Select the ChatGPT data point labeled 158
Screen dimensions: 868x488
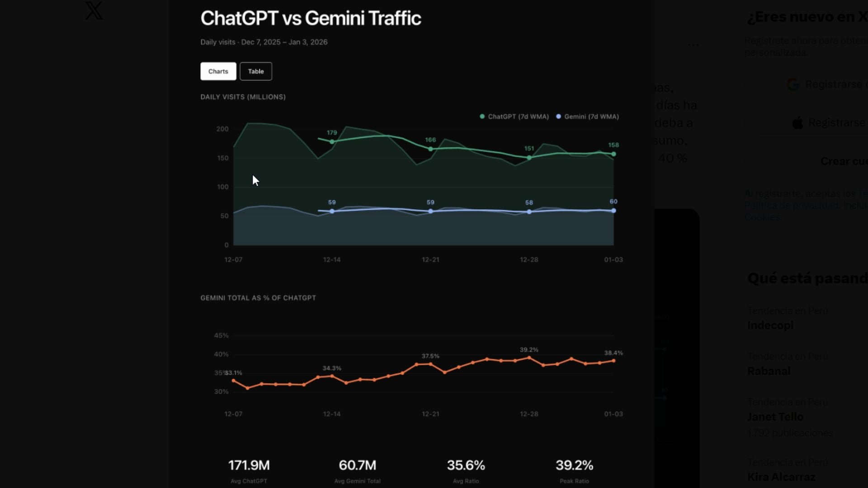coord(613,154)
